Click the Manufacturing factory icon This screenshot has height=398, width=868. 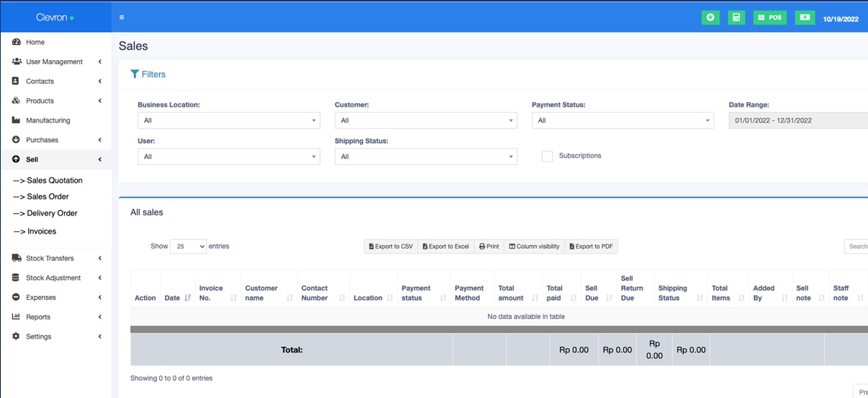[16, 120]
